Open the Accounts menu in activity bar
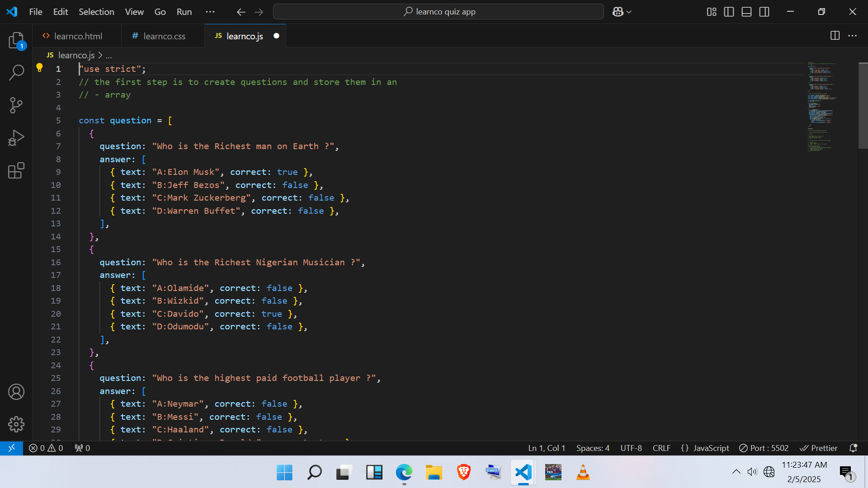The width and height of the screenshot is (868, 488). click(16, 392)
